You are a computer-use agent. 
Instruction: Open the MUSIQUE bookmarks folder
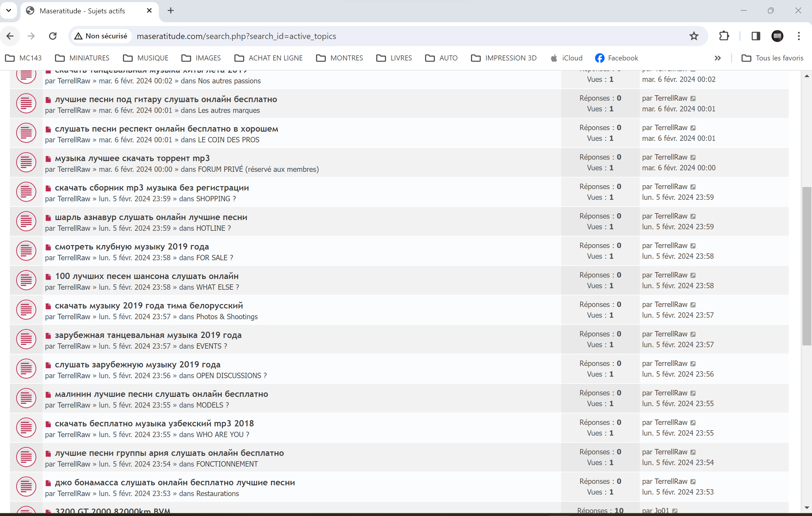pos(146,58)
